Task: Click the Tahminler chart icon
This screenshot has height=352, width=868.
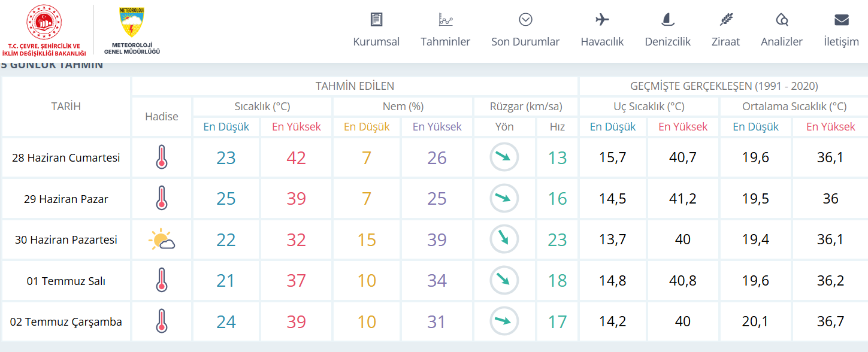Action: pos(446,20)
